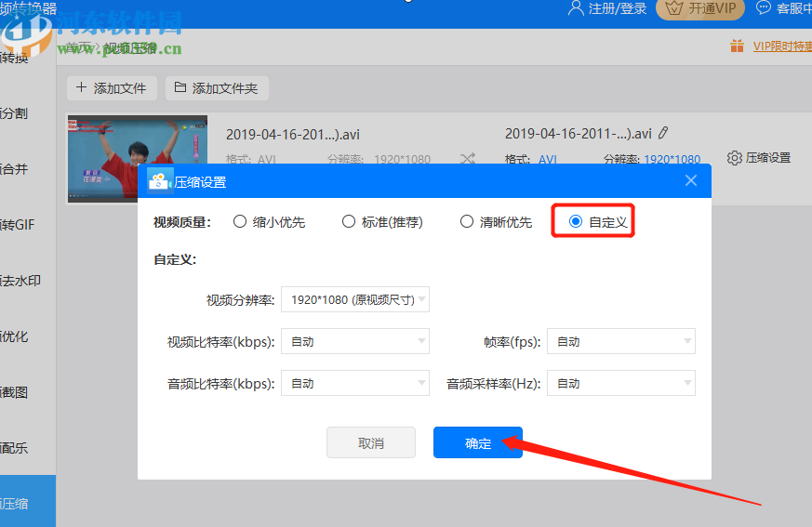Open the 客服 chat icon
This screenshot has height=527, width=812.
[x=764, y=7]
